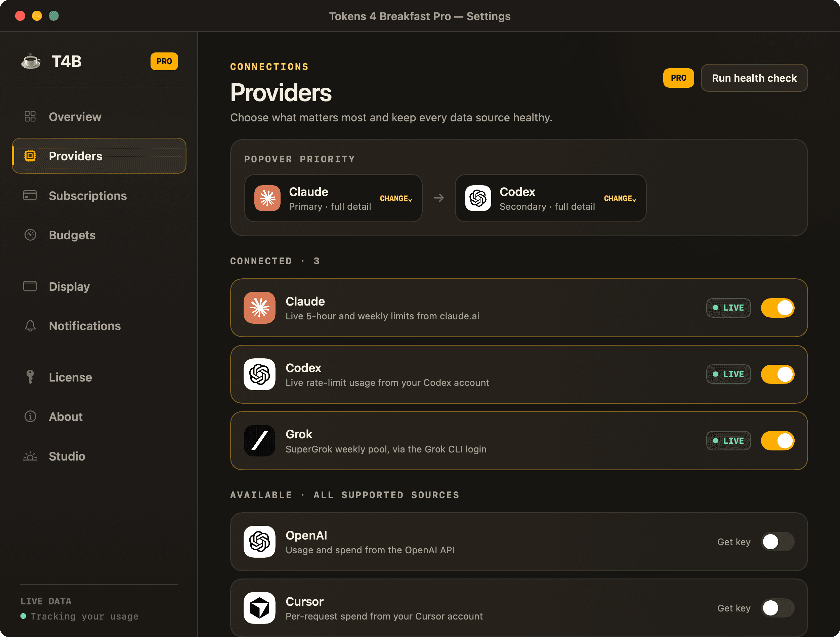Screen dimensions: 840x637
Task: Click the Studio sunrise icon
Action: pos(30,456)
